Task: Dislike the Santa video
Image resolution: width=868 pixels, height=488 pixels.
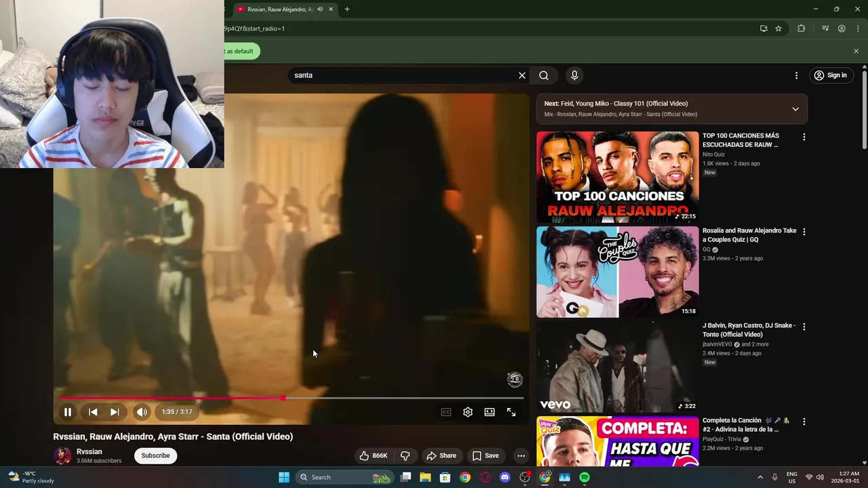Action: coord(406,455)
